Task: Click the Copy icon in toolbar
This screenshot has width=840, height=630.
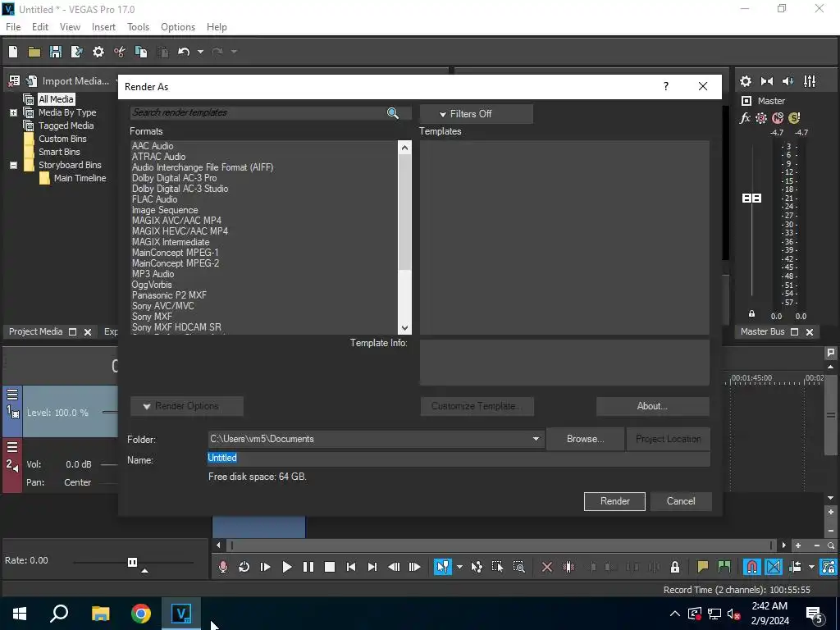Action: 141,52
